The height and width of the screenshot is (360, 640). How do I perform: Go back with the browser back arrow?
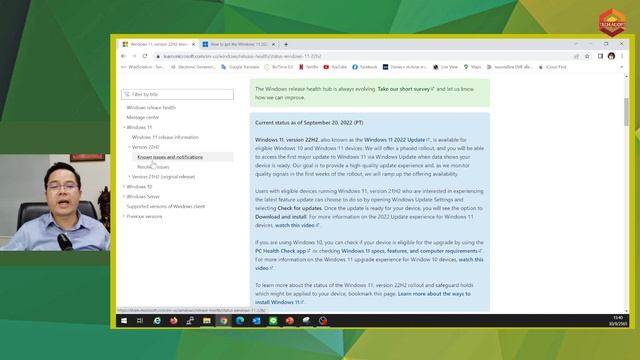(123, 56)
